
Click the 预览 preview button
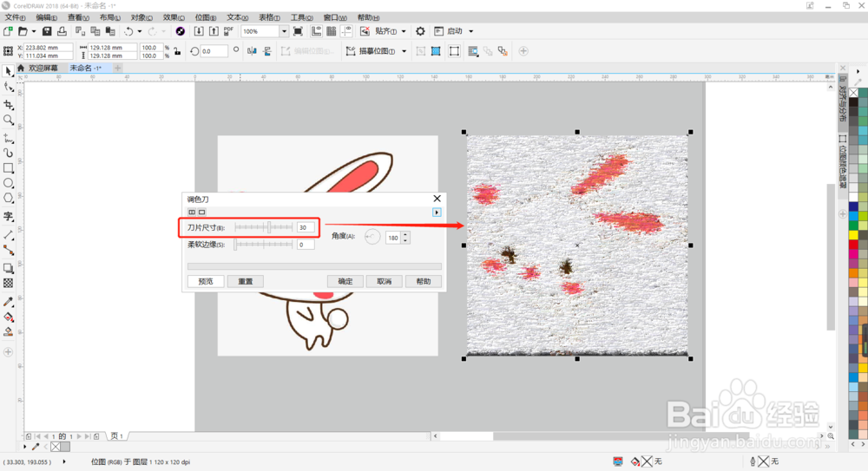pyautogui.click(x=206, y=281)
